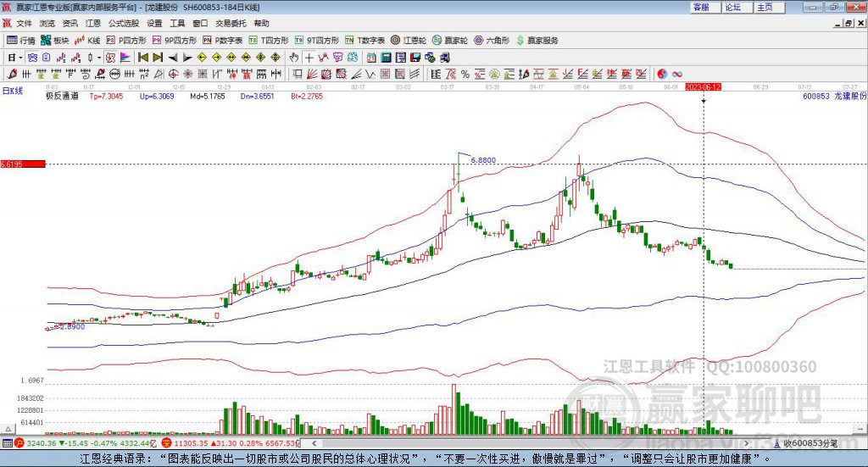Click the red 2023-06-12 date marker
This screenshot has height=467, width=868.
click(x=703, y=87)
